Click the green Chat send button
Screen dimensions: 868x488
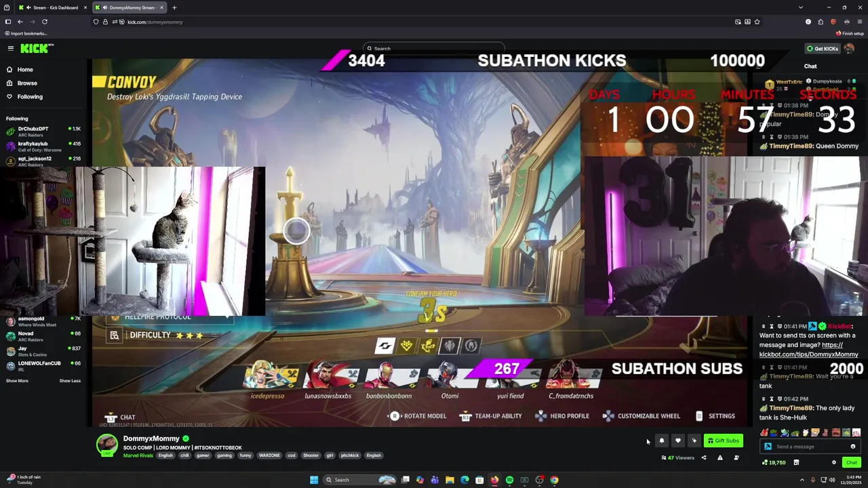point(852,462)
